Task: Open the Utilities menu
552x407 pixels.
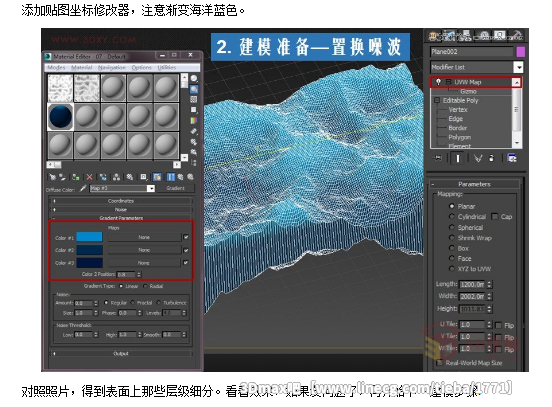Action: point(167,67)
